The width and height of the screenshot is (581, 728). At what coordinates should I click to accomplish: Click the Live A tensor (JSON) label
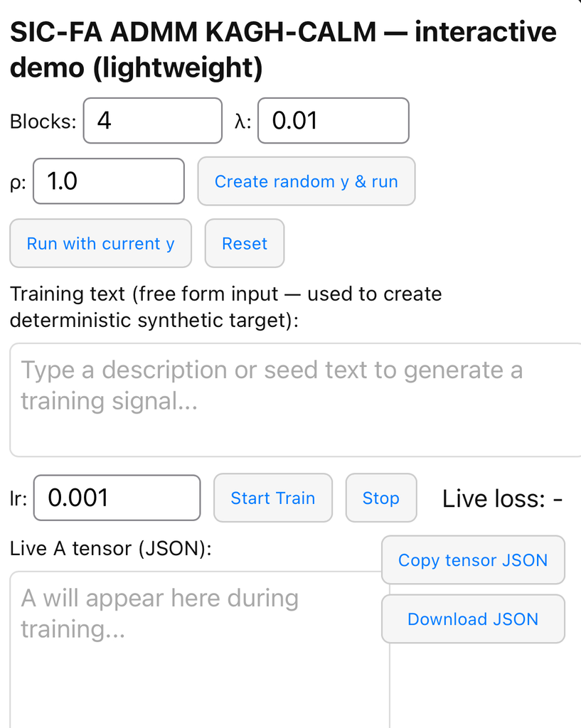pos(111,548)
